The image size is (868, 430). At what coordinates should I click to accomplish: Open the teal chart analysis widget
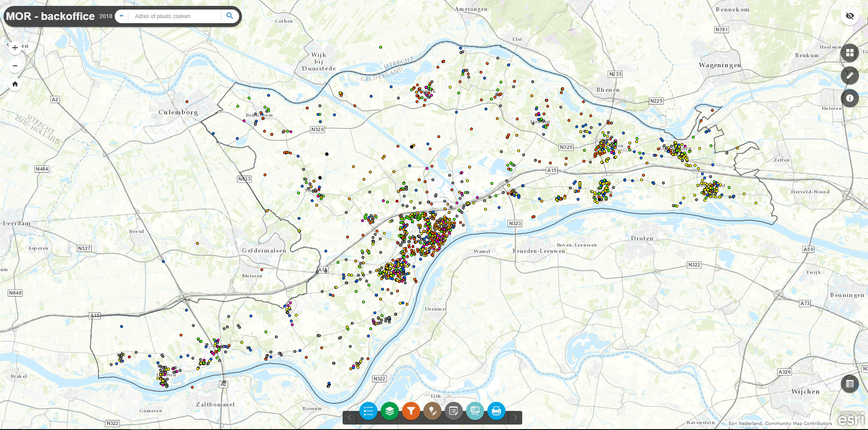(x=475, y=411)
